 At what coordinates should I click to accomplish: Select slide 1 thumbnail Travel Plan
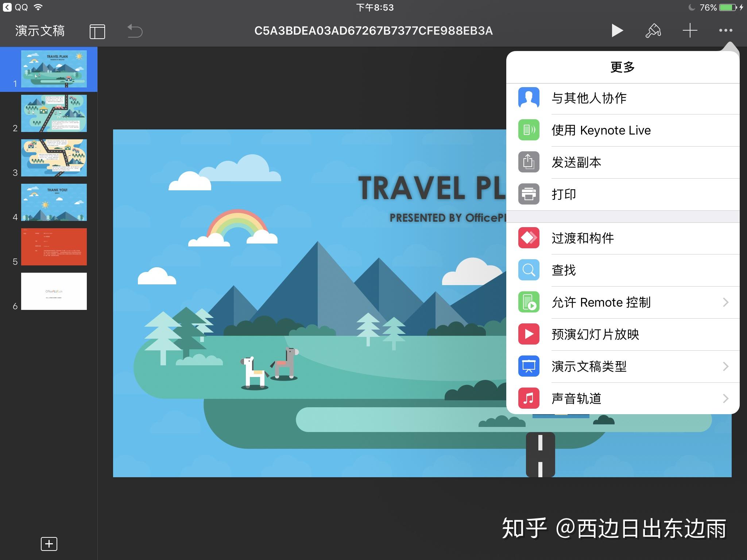54,69
